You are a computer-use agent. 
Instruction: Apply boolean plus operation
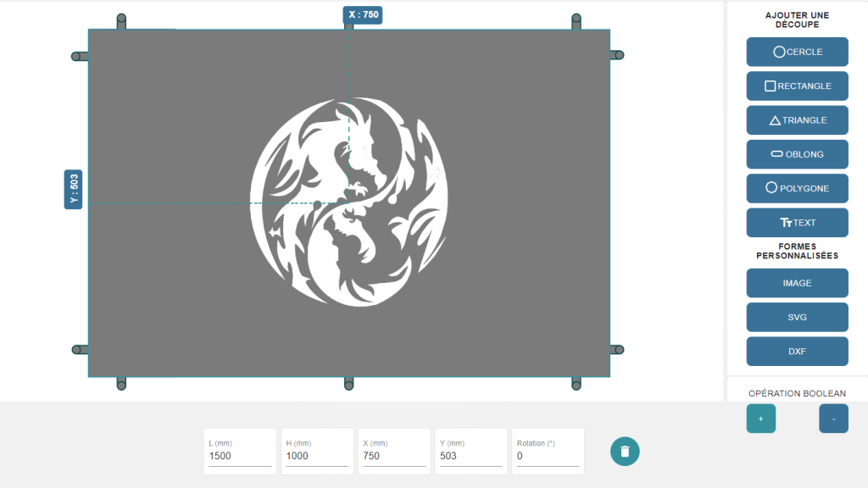760,419
